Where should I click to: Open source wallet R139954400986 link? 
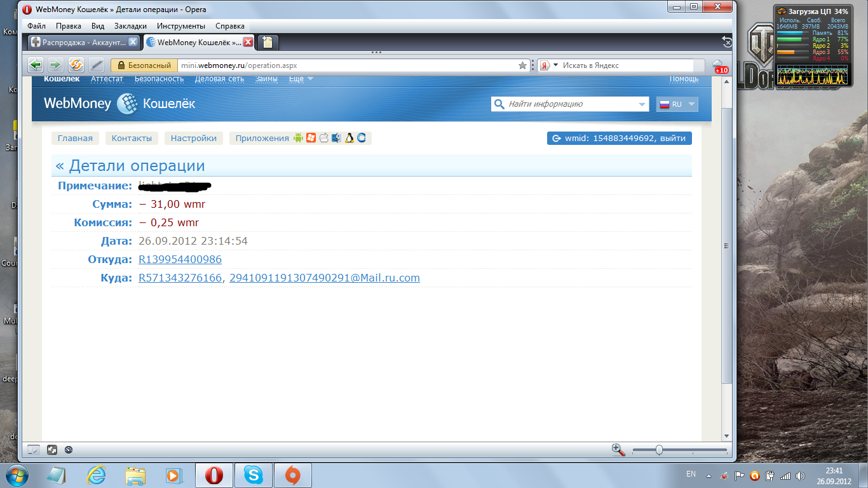tap(180, 259)
